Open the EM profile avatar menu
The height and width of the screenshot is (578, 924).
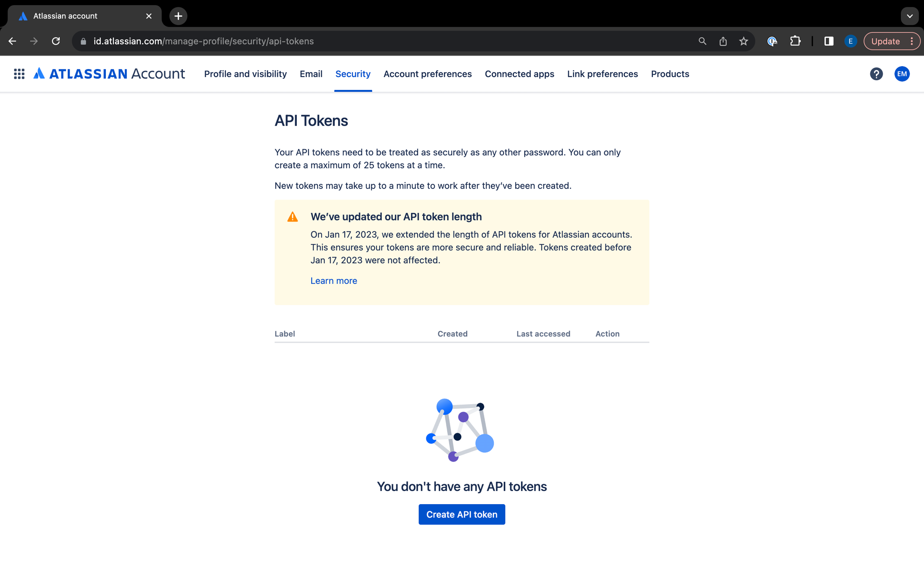[x=902, y=74]
